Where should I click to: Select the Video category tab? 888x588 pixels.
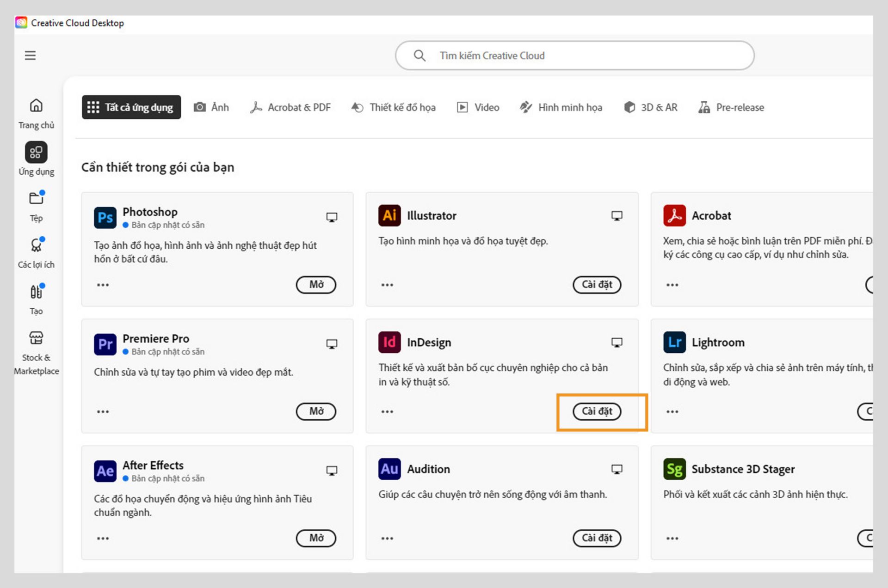(478, 107)
